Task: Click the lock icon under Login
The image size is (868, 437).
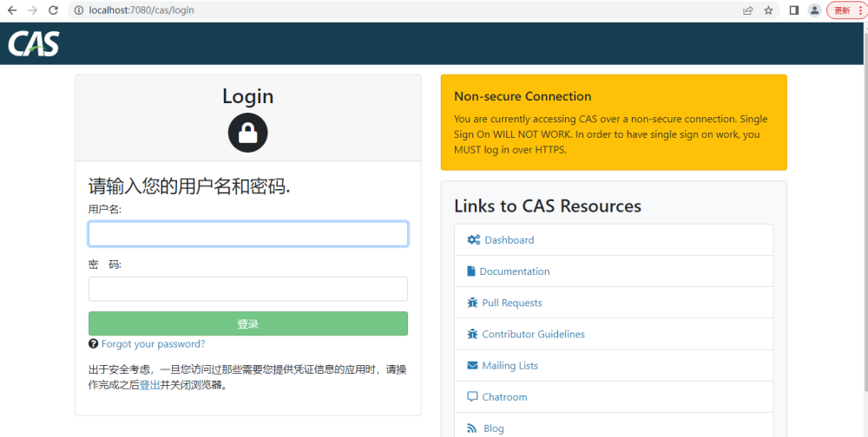Action: click(247, 133)
